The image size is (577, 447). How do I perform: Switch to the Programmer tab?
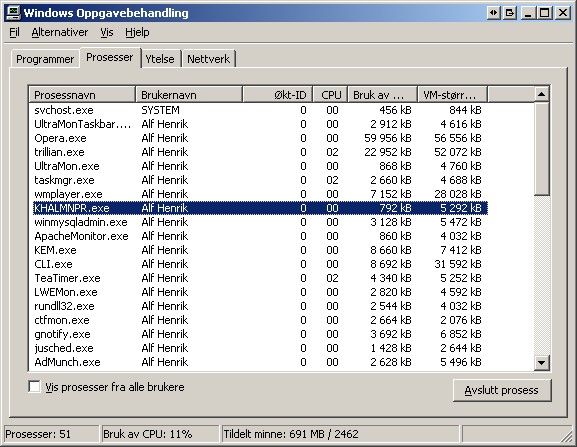point(45,59)
